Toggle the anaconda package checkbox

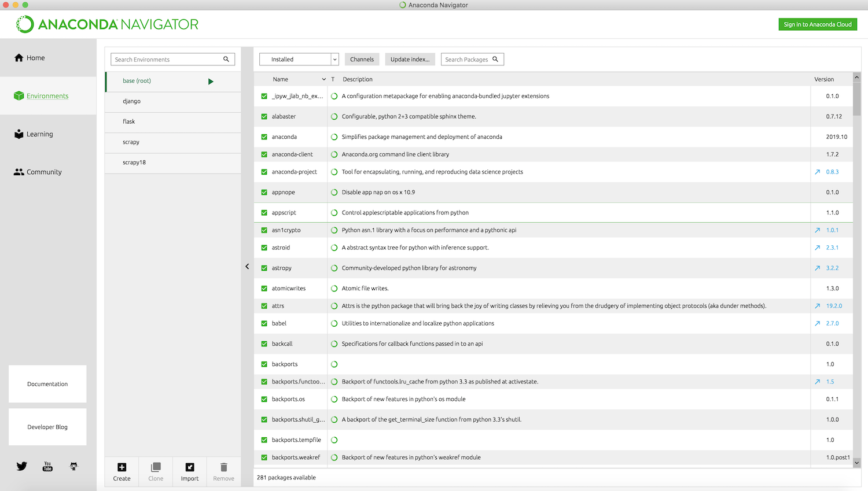pyautogui.click(x=264, y=137)
